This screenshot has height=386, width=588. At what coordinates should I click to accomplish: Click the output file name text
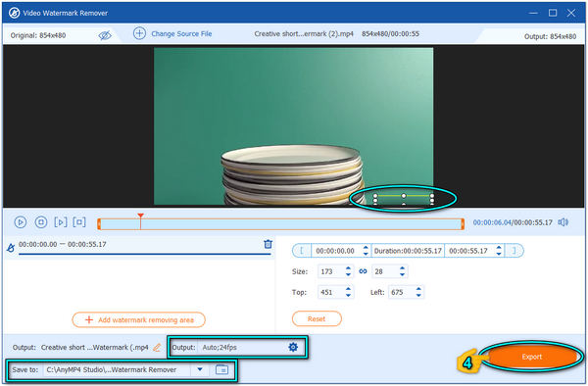coord(94,348)
